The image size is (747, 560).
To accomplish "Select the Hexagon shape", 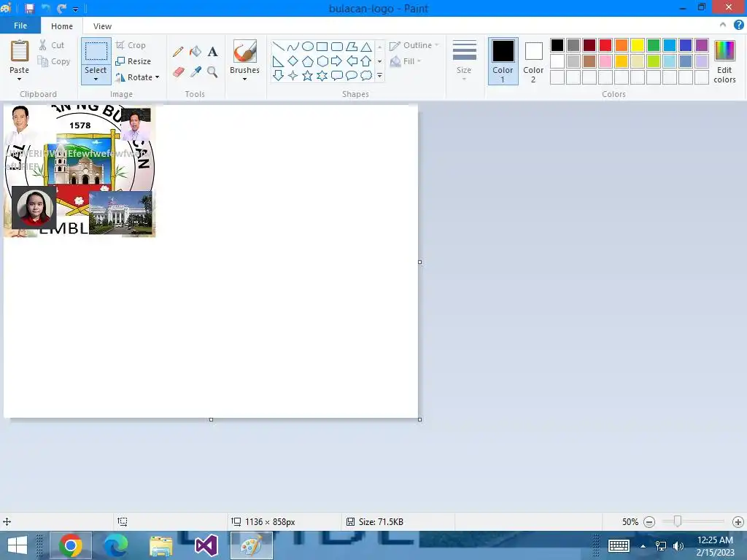I will click(322, 61).
